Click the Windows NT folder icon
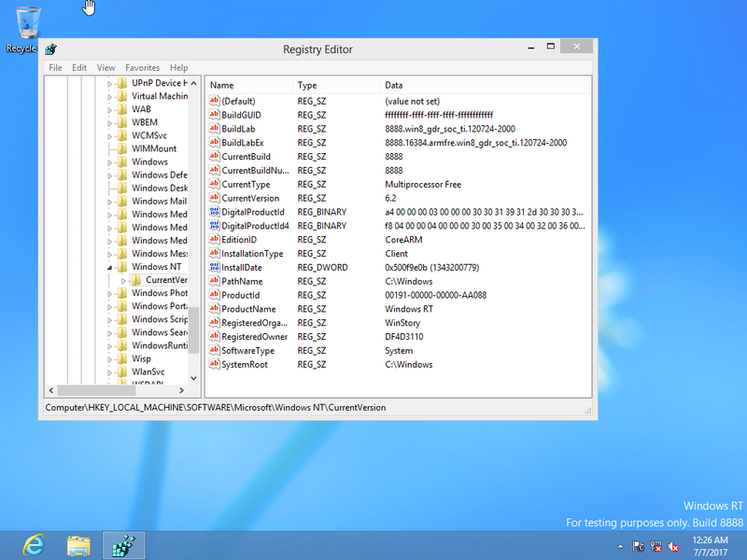747x560 pixels. pyautogui.click(x=120, y=267)
